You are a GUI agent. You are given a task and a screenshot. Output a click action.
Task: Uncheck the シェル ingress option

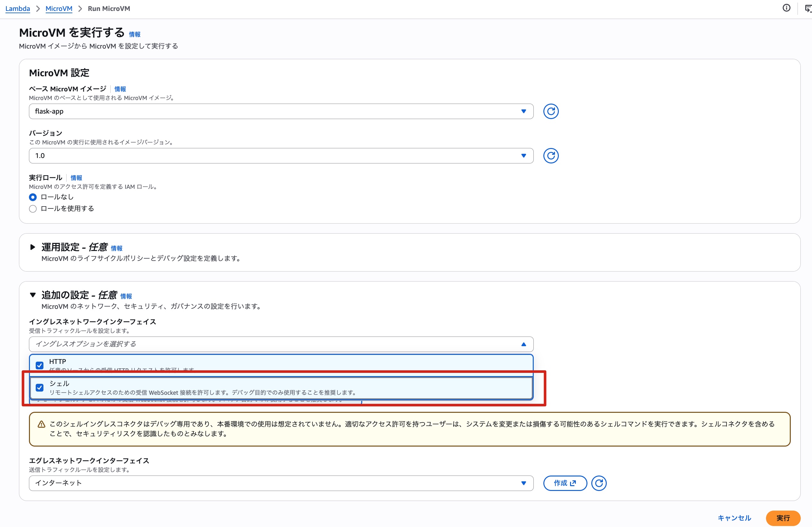coord(40,388)
